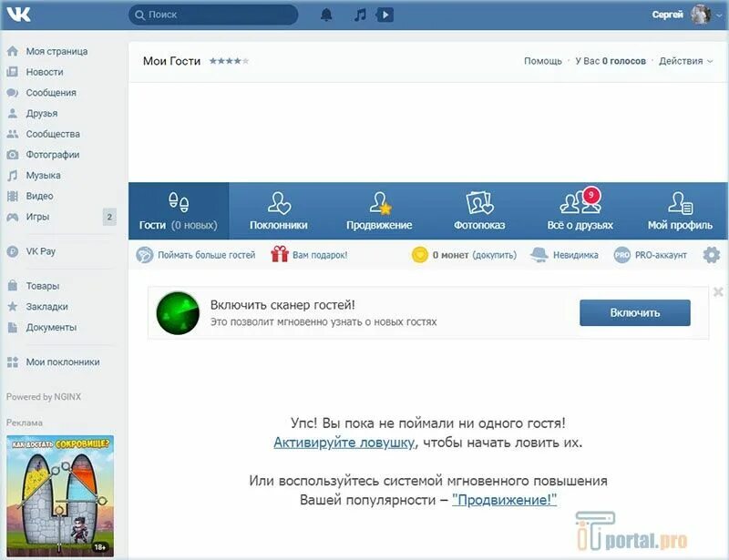This screenshot has width=729, height=560.
Task: Open Новости in sidebar
Action: point(45,72)
